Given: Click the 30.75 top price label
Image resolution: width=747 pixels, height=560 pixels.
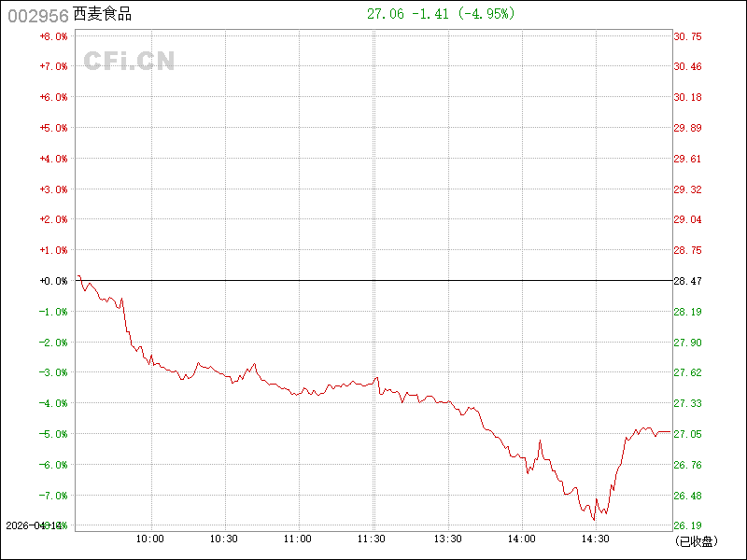Looking at the screenshot, I should (687, 36).
